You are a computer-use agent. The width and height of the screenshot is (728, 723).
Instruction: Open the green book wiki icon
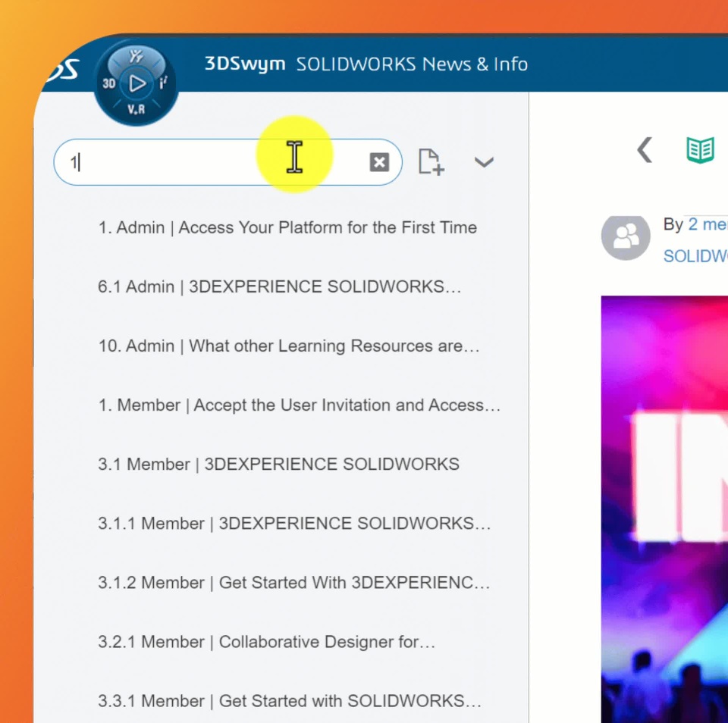pyautogui.click(x=700, y=150)
